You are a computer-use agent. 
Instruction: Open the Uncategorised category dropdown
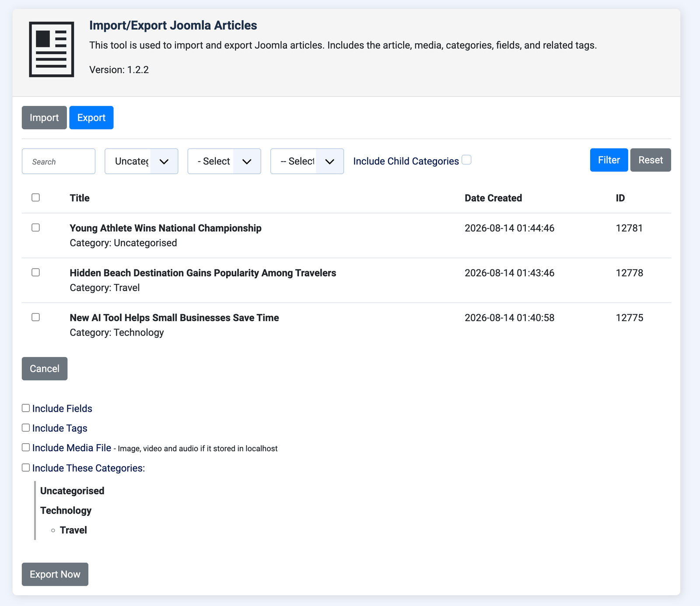(x=141, y=161)
